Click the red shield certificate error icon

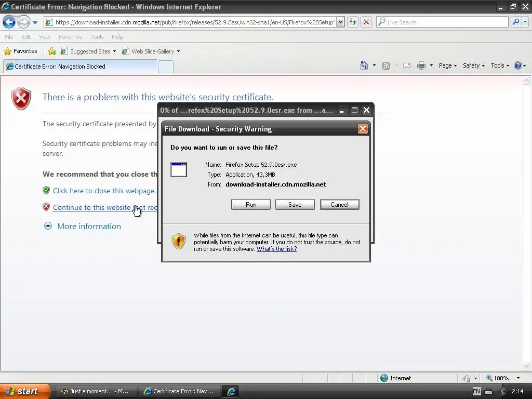21,98
